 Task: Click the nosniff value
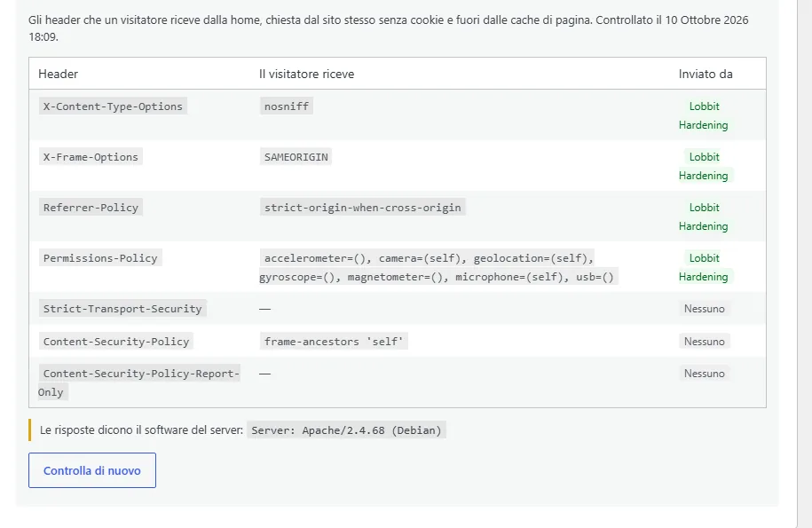click(287, 106)
